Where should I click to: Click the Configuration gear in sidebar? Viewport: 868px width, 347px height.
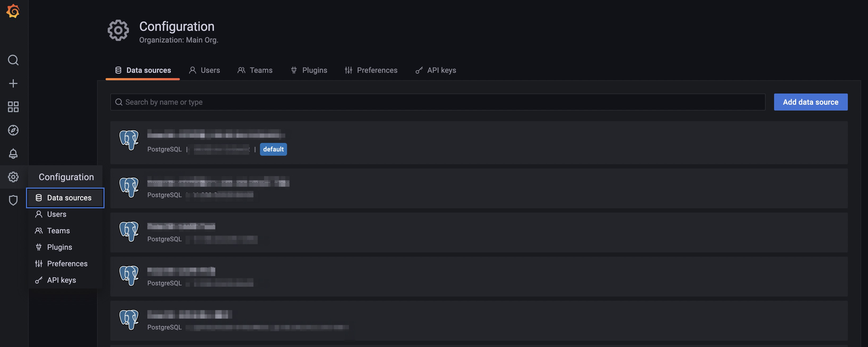13,177
